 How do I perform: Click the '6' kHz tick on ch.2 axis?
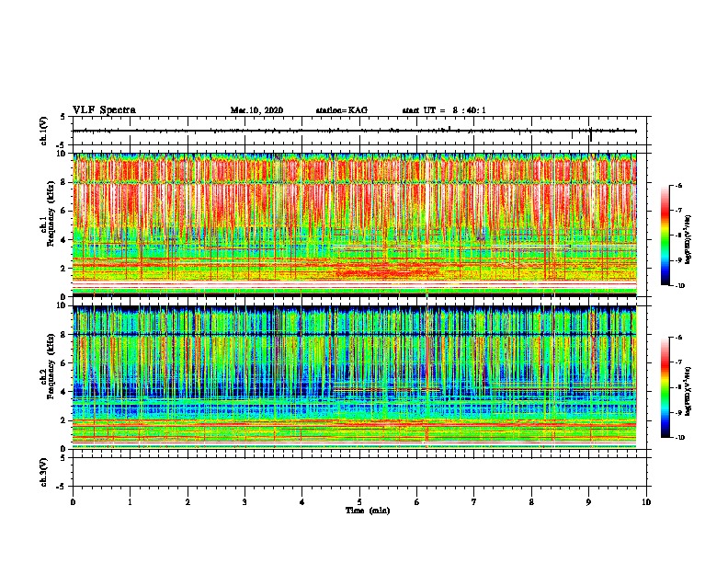pos(64,362)
